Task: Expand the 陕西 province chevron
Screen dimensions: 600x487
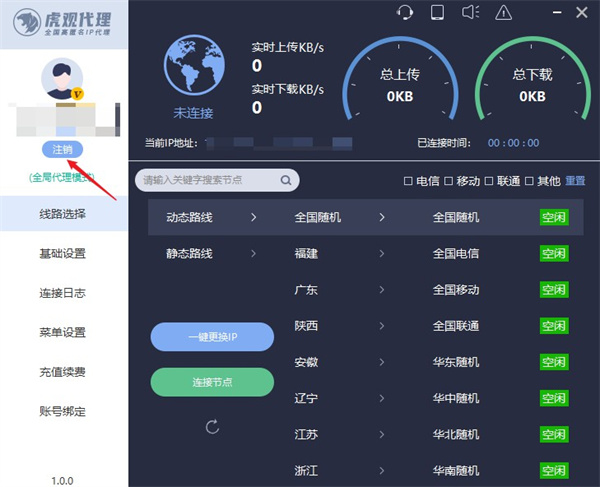Action: click(382, 326)
